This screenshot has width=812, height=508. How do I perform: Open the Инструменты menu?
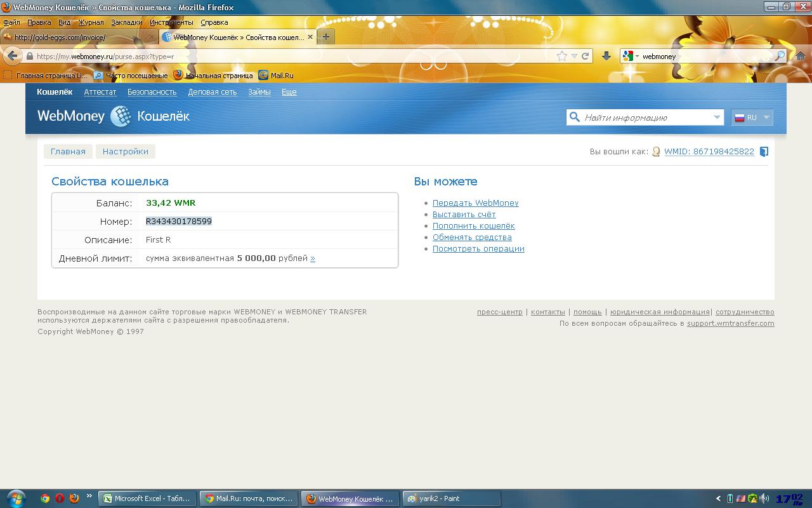coord(171,22)
